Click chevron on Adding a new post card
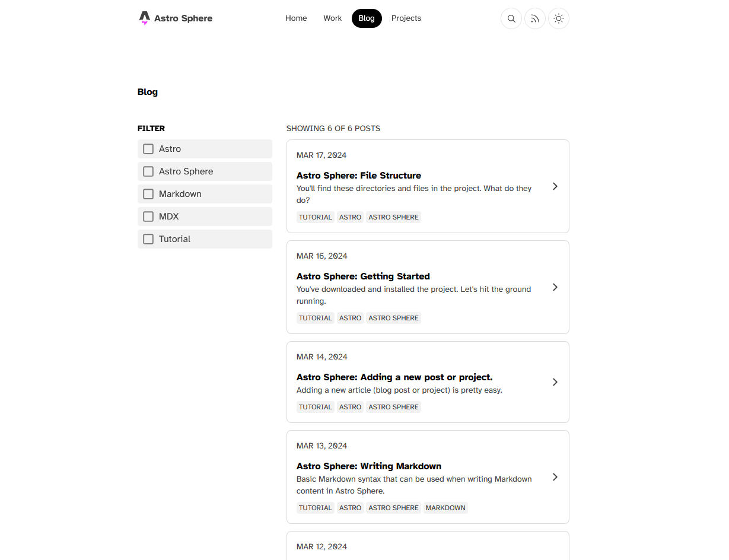729x560 pixels. 555,382
